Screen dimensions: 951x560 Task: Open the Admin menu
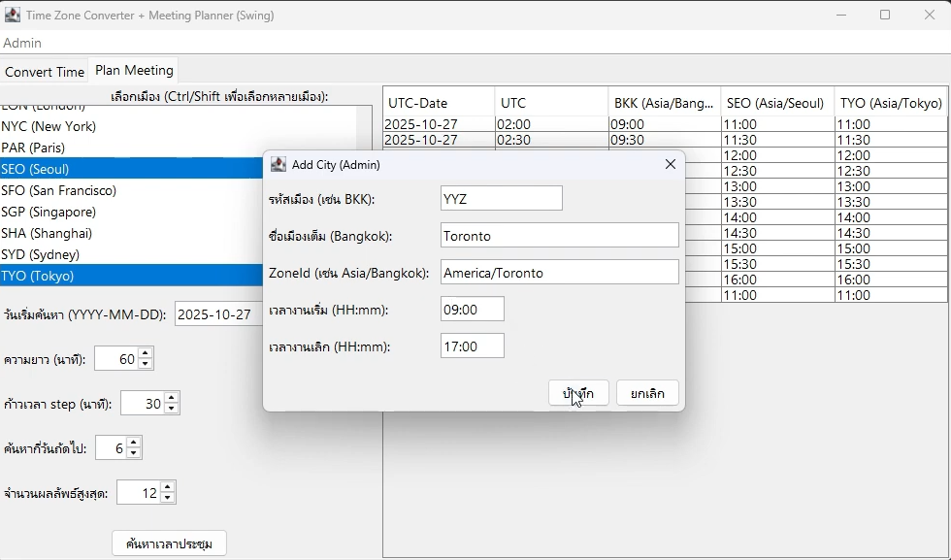(22, 43)
